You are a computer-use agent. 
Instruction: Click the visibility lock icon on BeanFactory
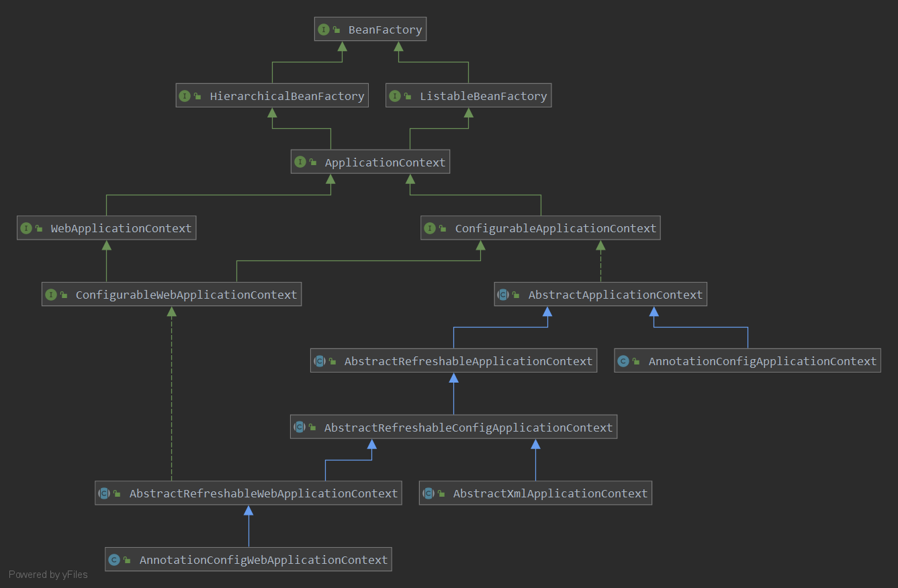point(336,30)
